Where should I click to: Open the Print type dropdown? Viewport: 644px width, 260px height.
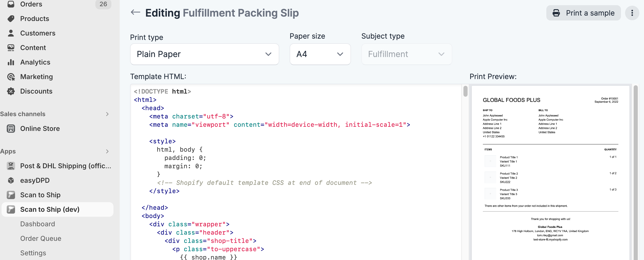click(204, 54)
